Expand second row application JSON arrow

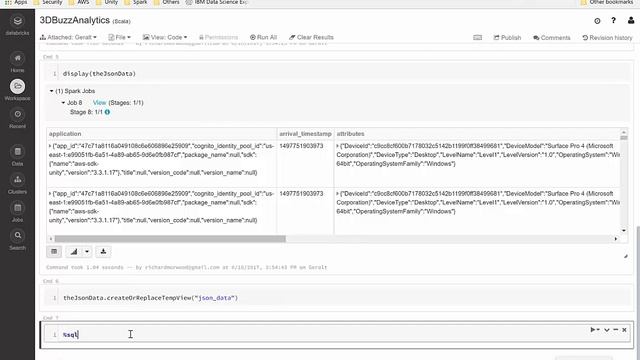coord(50,194)
